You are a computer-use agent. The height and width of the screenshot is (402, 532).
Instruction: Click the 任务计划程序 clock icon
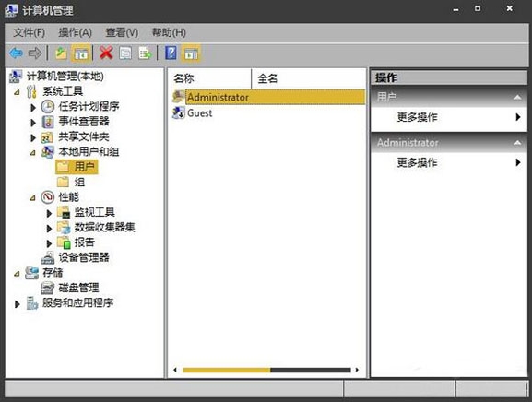(x=48, y=107)
